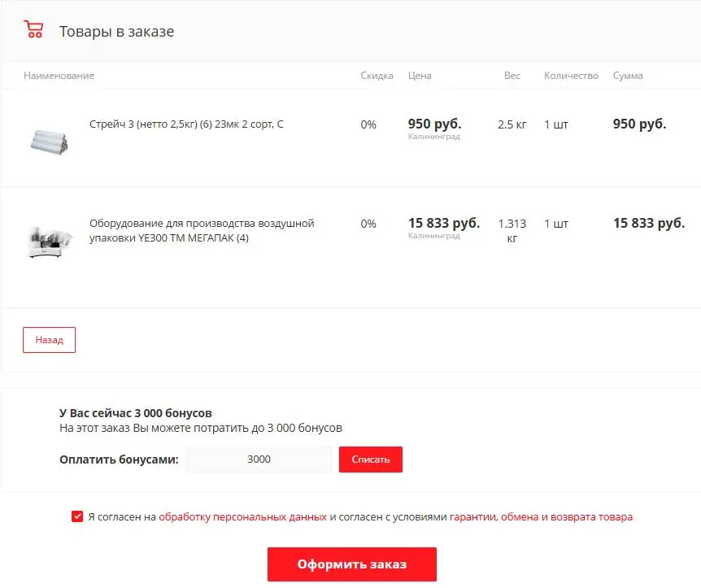Viewport: 701px width, 588px height.
Task: Click the 'Товары в заказе' heading
Action: pos(116,32)
